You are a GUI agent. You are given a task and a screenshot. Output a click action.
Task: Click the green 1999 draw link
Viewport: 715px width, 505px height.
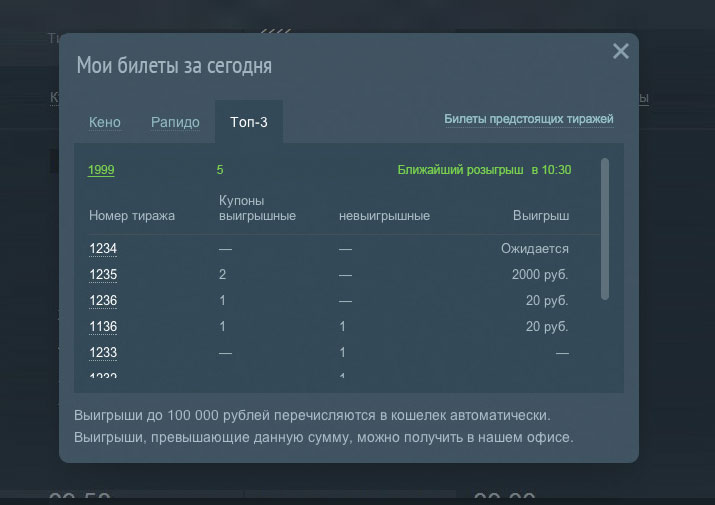coord(101,170)
